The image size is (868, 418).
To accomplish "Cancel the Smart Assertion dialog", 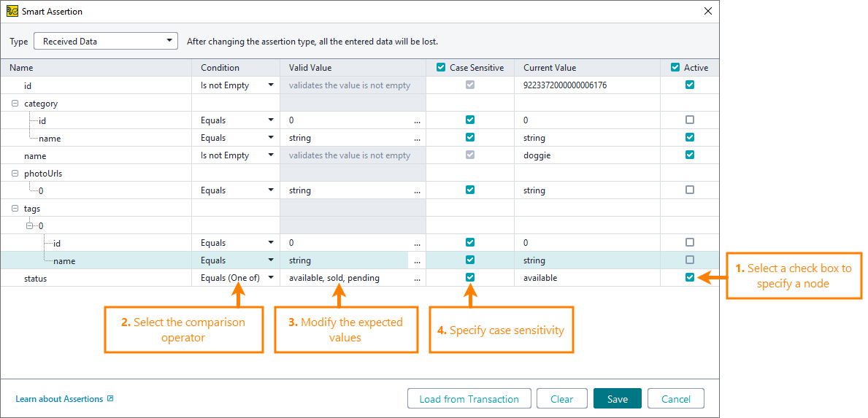I will tap(675, 398).
